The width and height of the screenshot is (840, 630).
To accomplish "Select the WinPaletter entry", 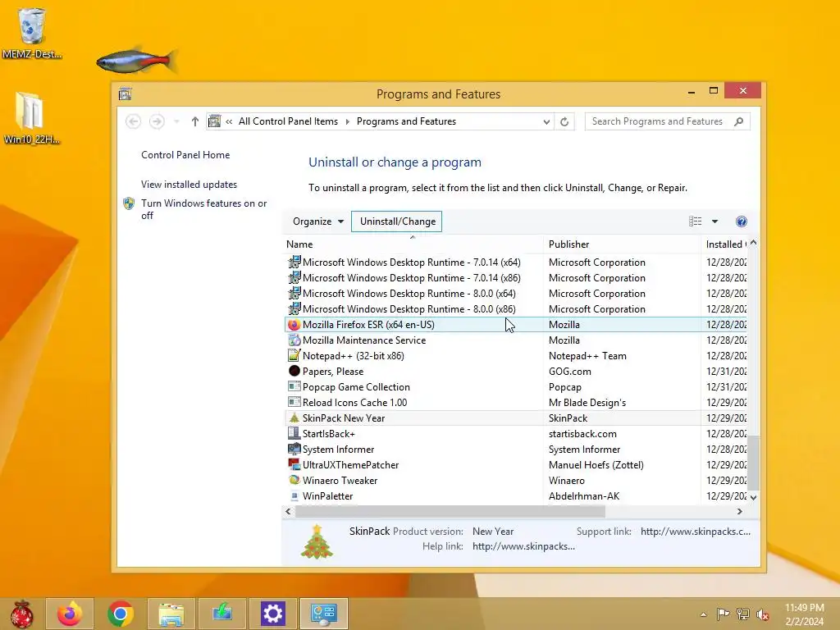I will point(327,496).
